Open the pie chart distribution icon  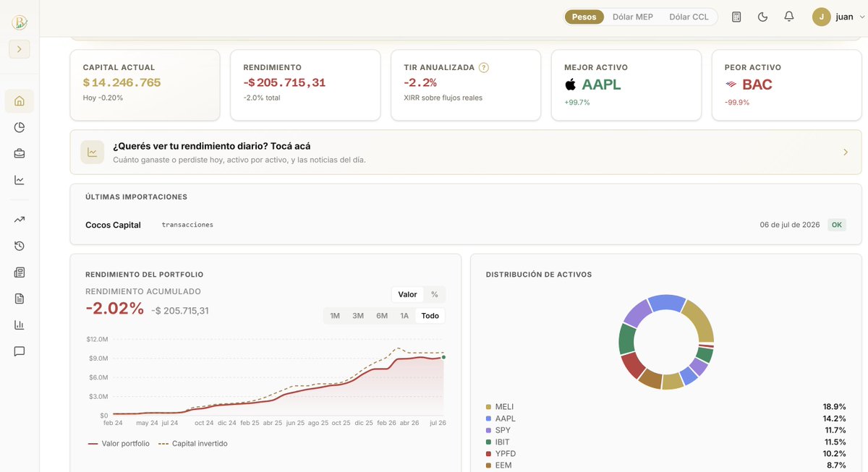(20, 127)
